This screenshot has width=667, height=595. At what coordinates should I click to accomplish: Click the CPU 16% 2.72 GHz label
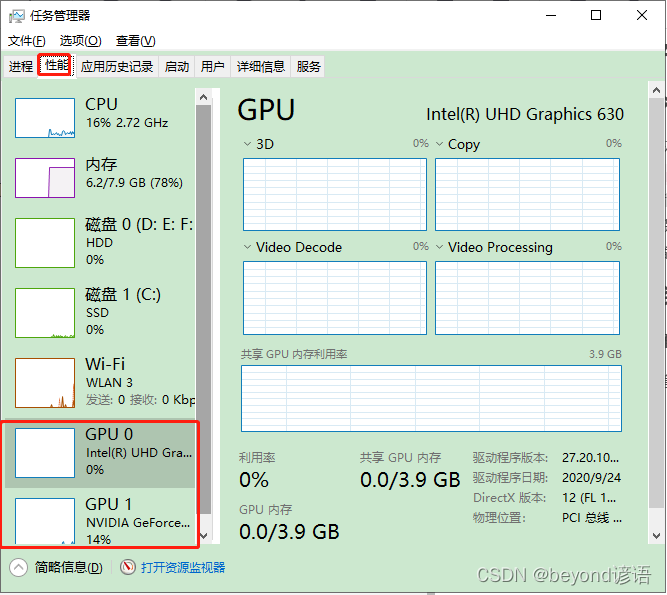(x=127, y=113)
